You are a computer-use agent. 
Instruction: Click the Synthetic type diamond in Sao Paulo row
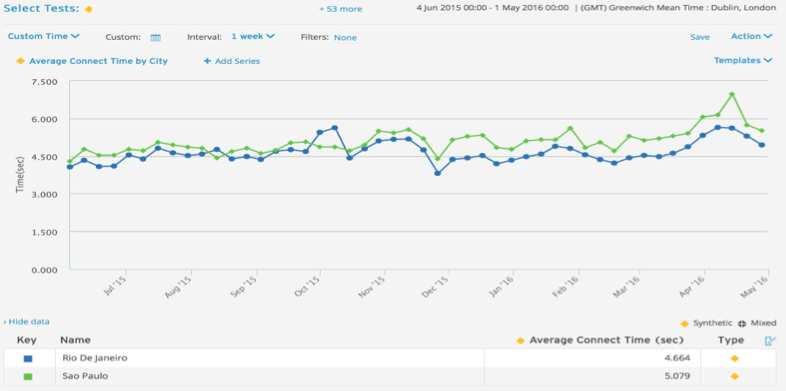(x=734, y=376)
